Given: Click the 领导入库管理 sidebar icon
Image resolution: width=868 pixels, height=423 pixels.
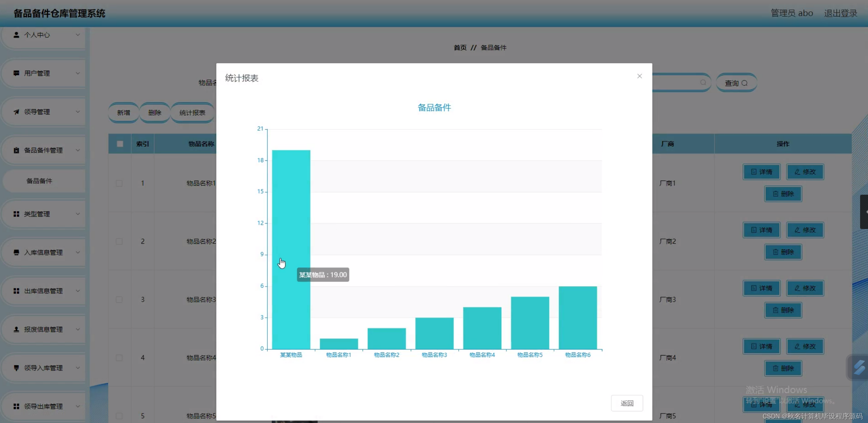Looking at the screenshot, I should point(16,368).
